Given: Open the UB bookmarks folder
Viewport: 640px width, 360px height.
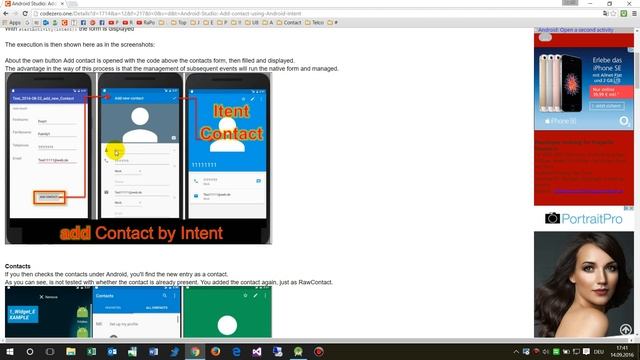Looking at the screenshot, I should [x=251, y=22].
